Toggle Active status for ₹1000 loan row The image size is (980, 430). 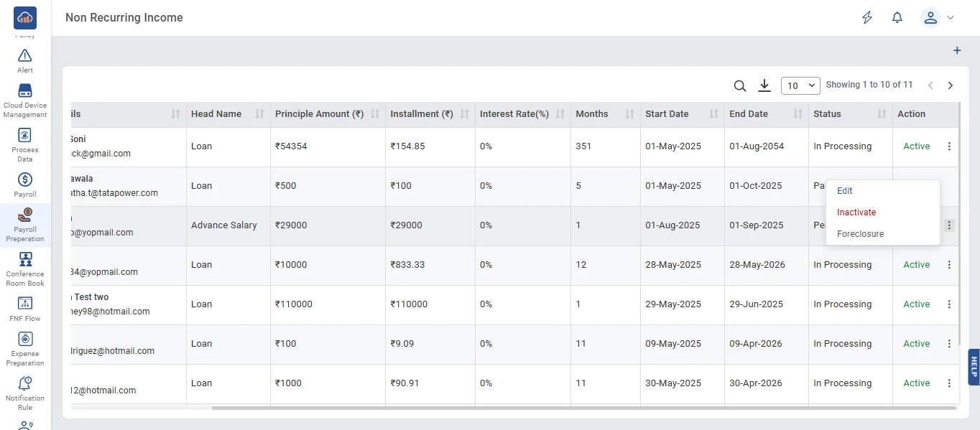(916, 383)
